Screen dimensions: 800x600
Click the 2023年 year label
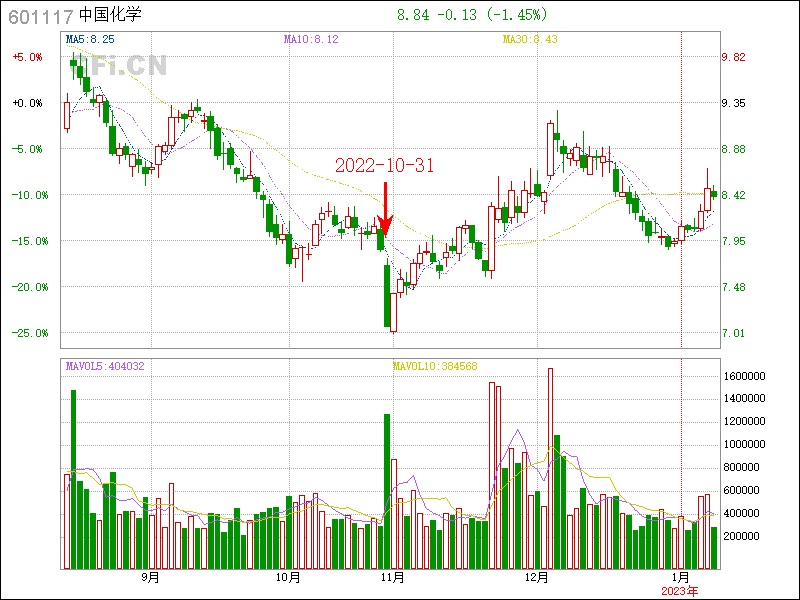[680, 591]
